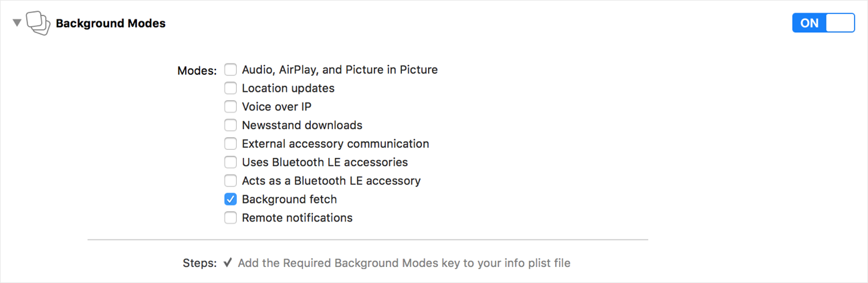Click the Background Modes section title
The height and width of the screenshot is (283, 868).
(x=110, y=23)
